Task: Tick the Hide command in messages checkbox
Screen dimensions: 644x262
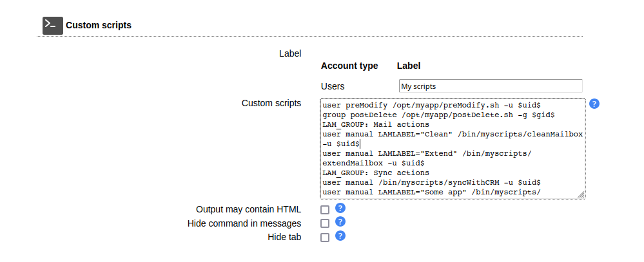Action: pos(325,223)
